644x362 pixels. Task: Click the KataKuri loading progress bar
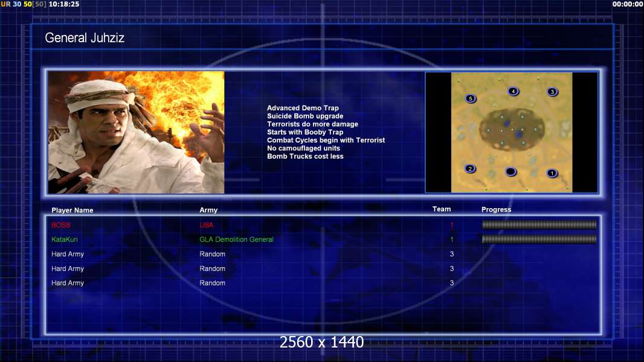[x=539, y=239]
